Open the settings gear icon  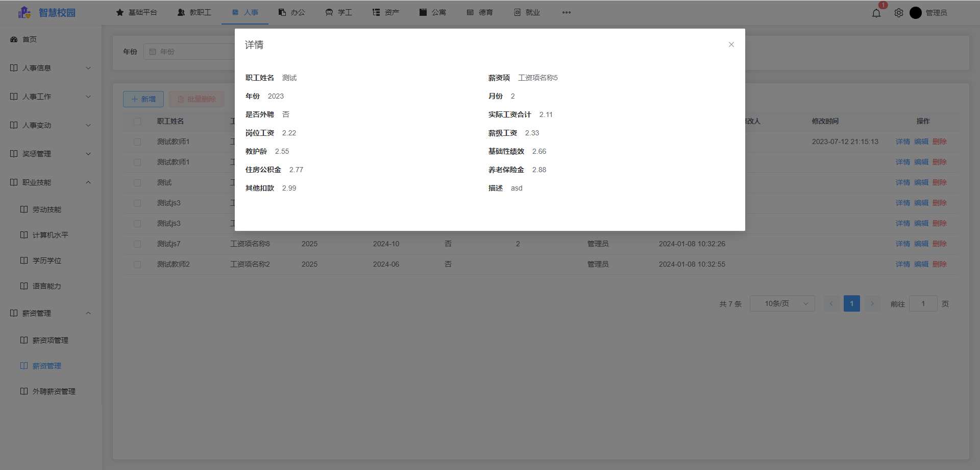tap(899, 13)
